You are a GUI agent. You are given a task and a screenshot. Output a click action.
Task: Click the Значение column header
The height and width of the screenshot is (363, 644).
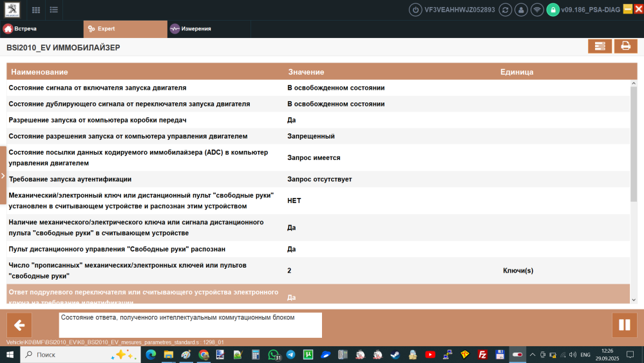click(306, 72)
